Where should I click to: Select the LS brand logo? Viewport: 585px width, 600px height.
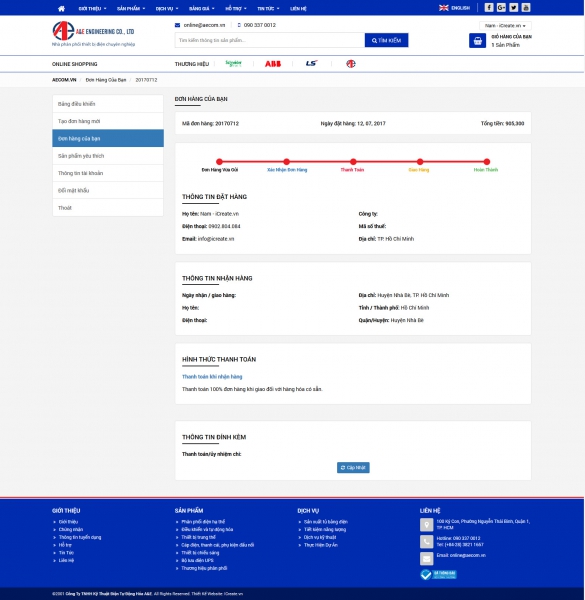[311, 64]
